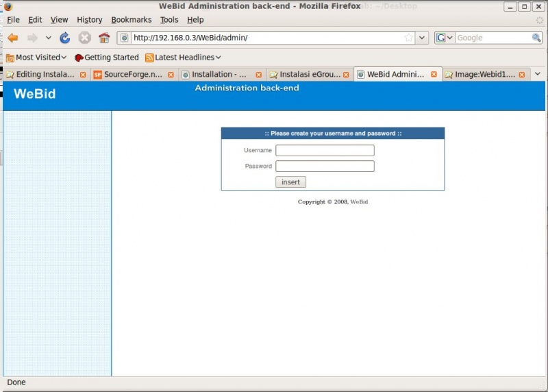Go back with the orange Back arrow
The height and width of the screenshot is (392, 548).
coord(13,38)
